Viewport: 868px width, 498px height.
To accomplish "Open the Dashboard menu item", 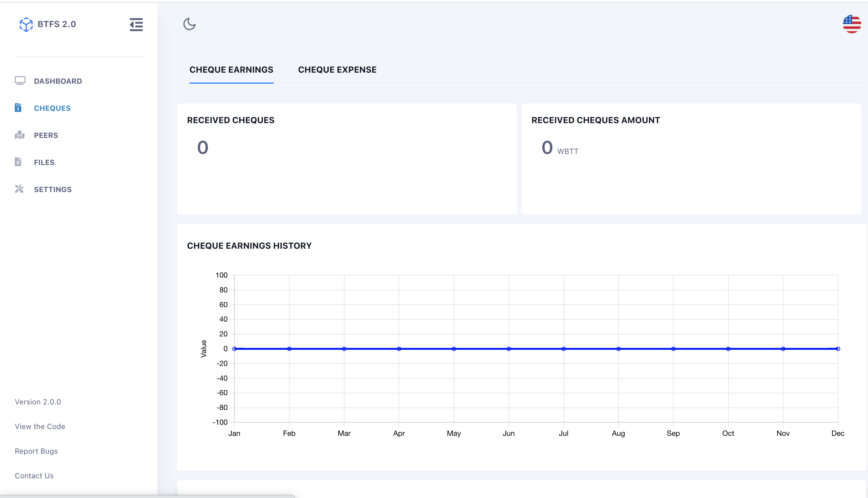I will pyautogui.click(x=58, y=81).
